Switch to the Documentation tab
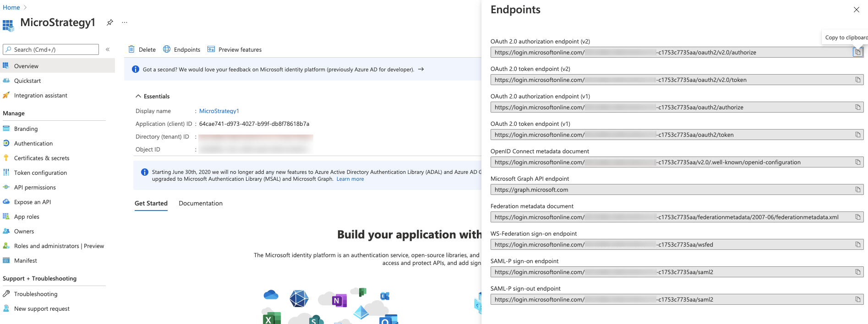This screenshot has height=324, width=868. pos(201,204)
